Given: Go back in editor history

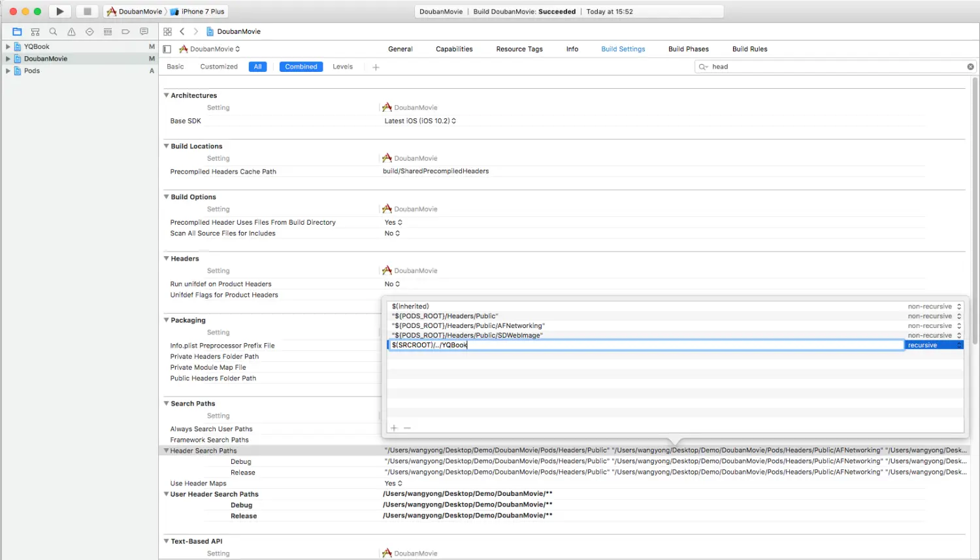Looking at the screenshot, I should (x=182, y=31).
